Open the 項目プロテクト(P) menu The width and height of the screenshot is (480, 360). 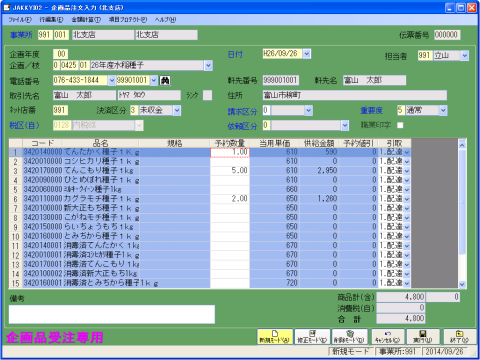(128, 20)
